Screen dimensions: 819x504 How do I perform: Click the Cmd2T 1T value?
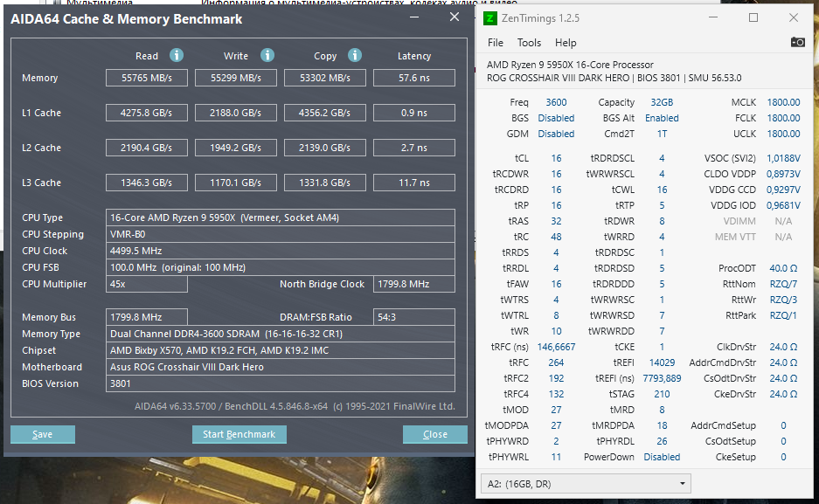pos(662,134)
